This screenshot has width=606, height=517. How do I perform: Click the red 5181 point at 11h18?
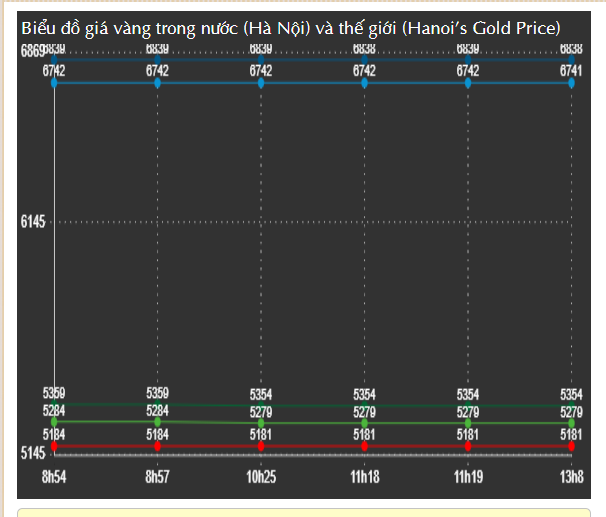pyautogui.click(x=364, y=446)
